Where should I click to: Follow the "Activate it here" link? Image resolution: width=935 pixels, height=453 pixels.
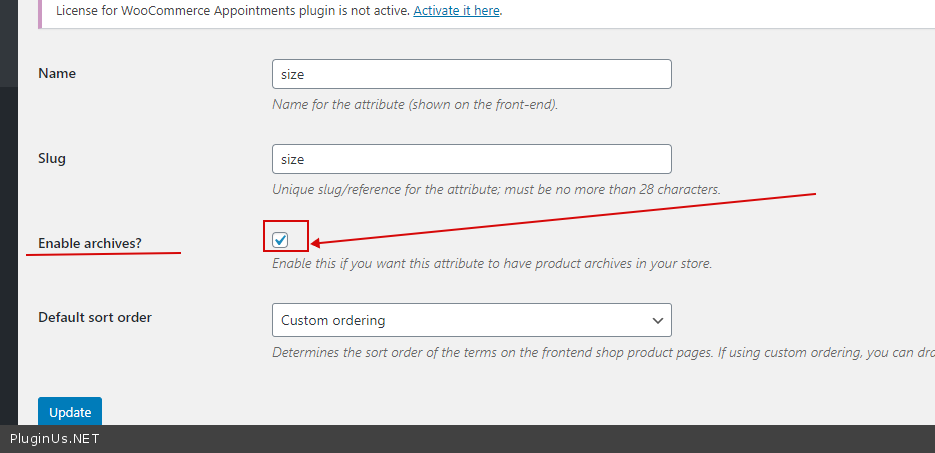(456, 12)
